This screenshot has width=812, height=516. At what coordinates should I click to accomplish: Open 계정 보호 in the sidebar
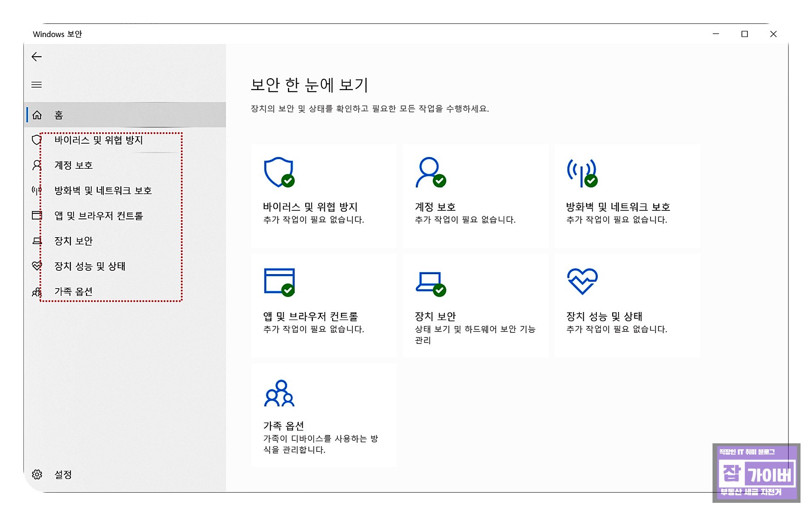coord(125,165)
